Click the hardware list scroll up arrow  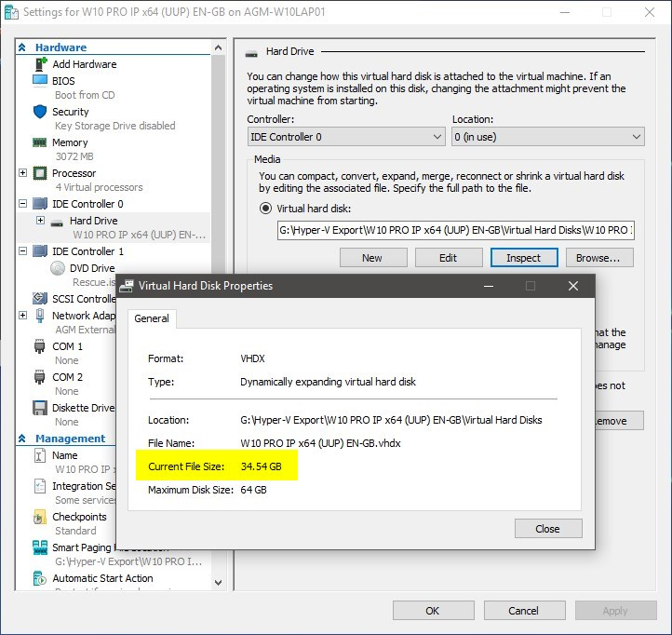[x=218, y=47]
